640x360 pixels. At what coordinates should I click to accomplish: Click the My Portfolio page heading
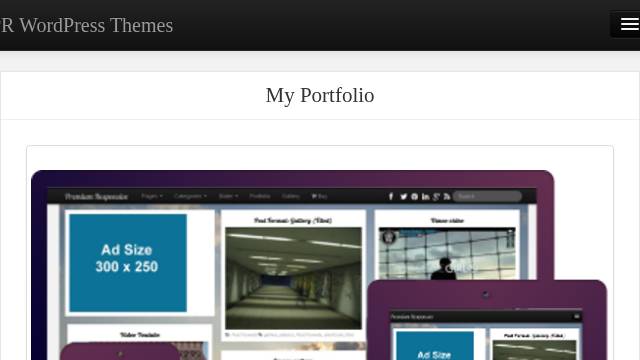320,96
